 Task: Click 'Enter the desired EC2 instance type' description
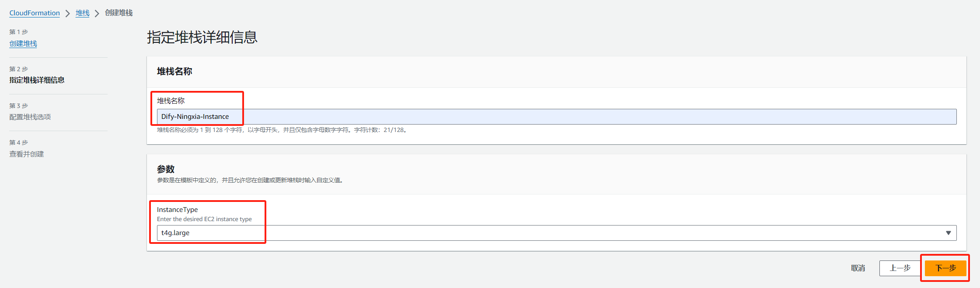tap(204, 219)
